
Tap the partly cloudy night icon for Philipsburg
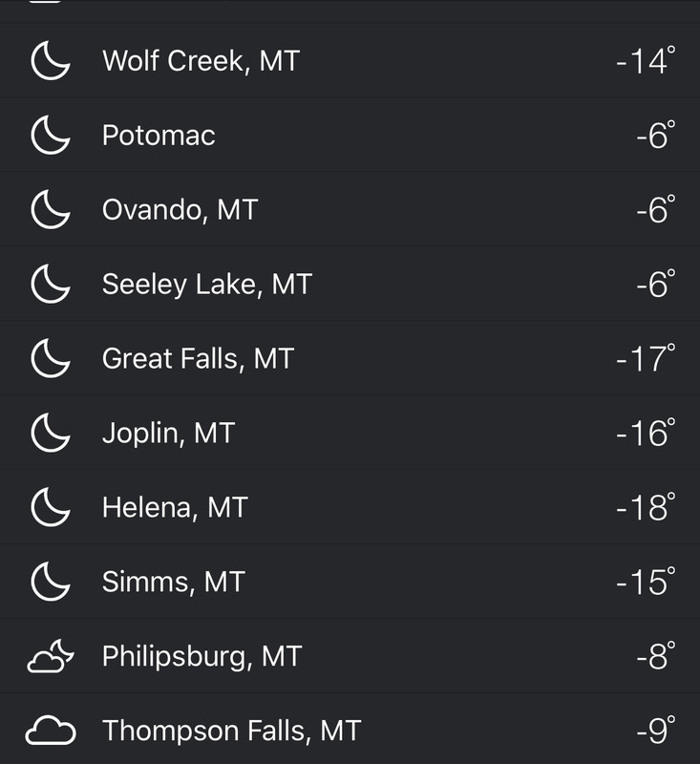click(51, 656)
